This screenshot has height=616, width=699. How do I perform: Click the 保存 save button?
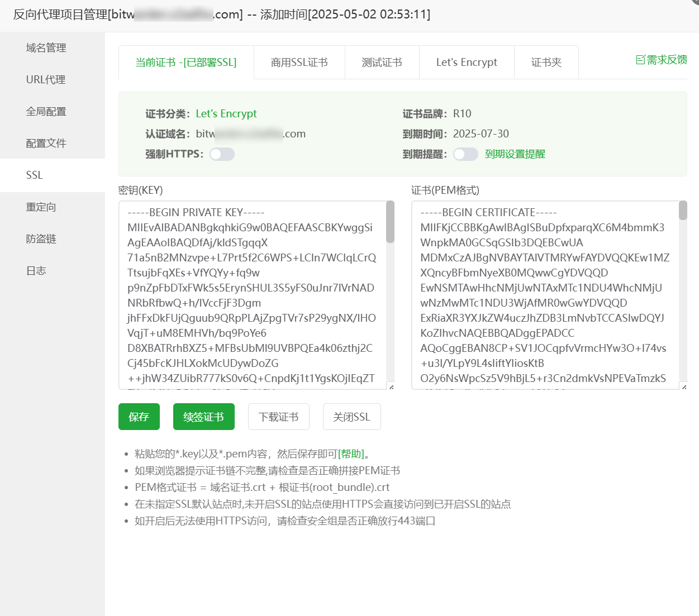[139, 417]
